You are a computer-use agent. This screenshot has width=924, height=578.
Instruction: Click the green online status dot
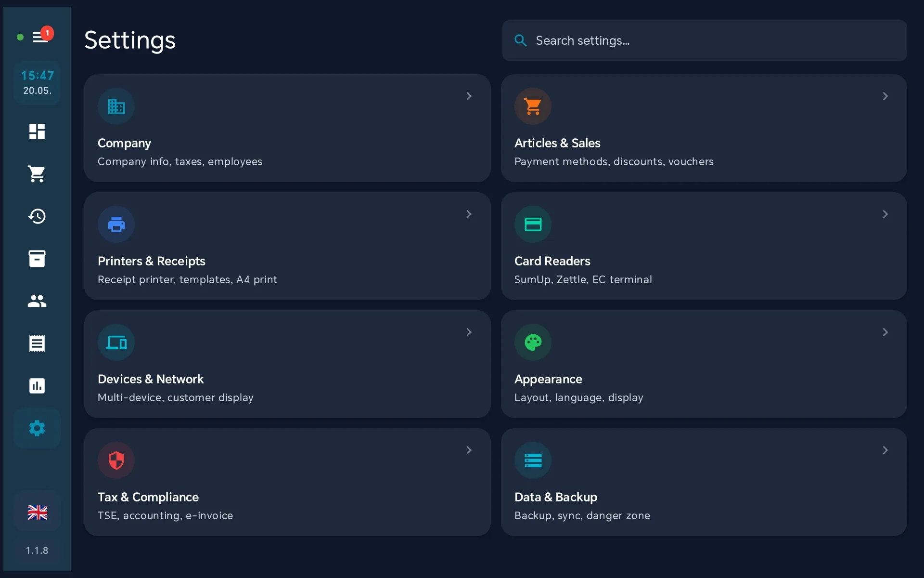tap(20, 37)
